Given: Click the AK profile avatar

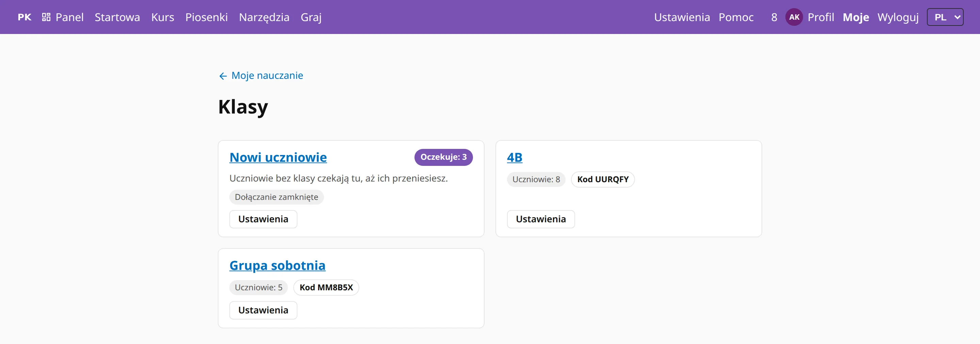Looking at the screenshot, I should coord(794,17).
